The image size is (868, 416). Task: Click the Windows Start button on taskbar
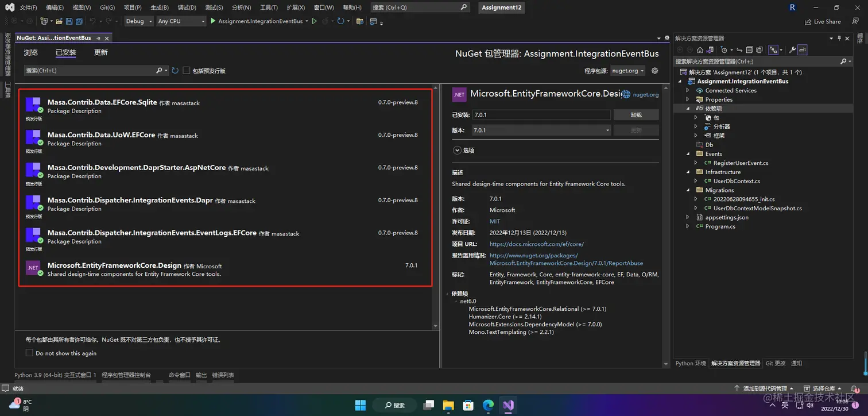coord(361,405)
